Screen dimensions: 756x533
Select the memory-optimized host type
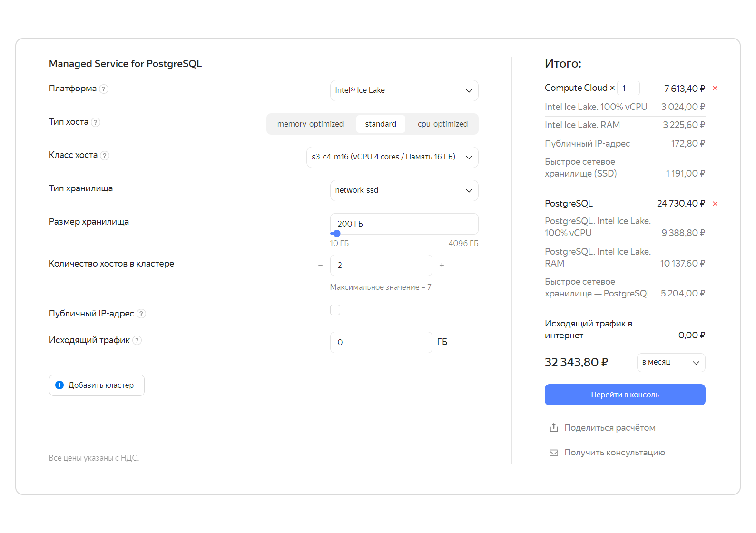click(x=311, y=124)
